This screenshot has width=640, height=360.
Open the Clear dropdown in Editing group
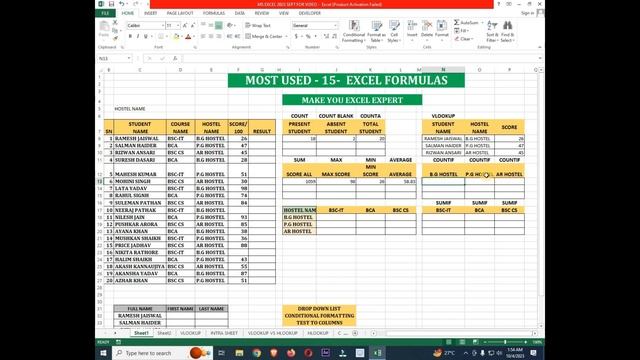click(464, 39)
